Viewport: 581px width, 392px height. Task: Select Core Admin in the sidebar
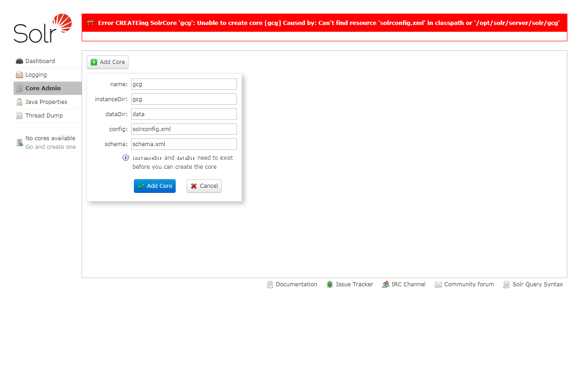point(48,88)
